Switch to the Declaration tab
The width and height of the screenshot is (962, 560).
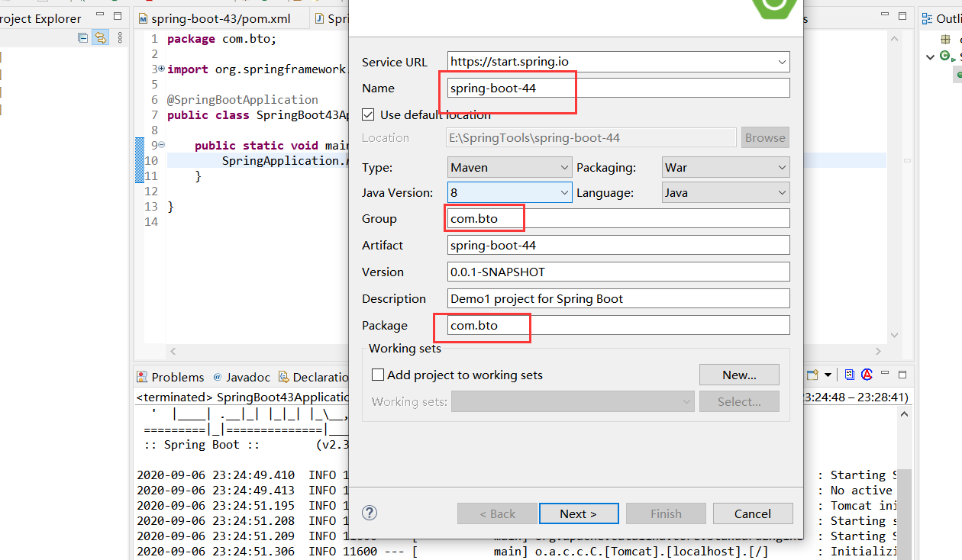pos(315,377)
